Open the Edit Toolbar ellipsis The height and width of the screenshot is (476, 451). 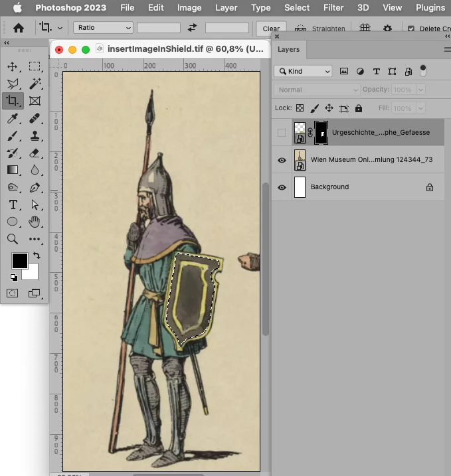[35, 239]
